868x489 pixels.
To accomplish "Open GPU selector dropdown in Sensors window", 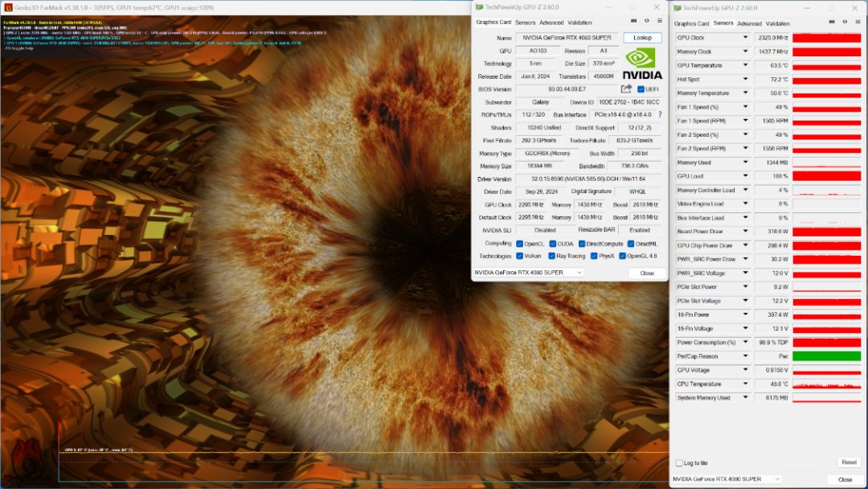I will pos(777,479).
